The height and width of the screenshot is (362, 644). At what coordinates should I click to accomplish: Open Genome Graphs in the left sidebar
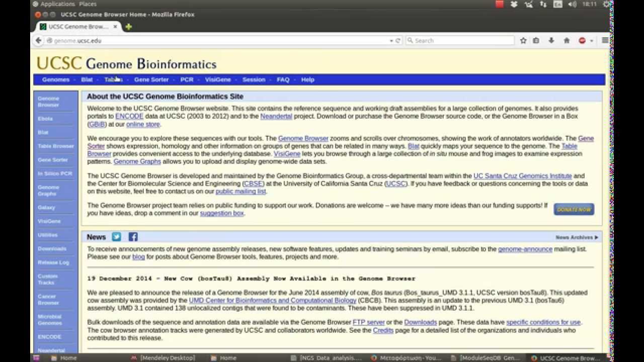[x=48, y=191]
